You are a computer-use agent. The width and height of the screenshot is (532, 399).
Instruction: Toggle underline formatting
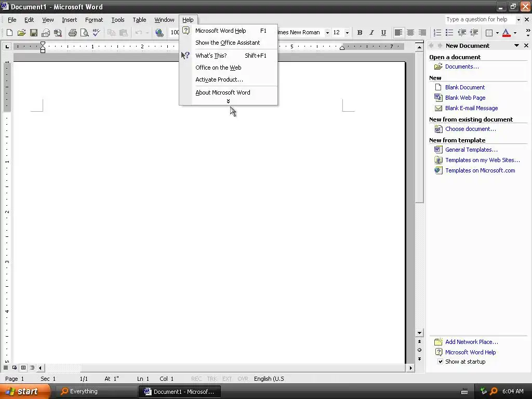[x=383, y=33]
